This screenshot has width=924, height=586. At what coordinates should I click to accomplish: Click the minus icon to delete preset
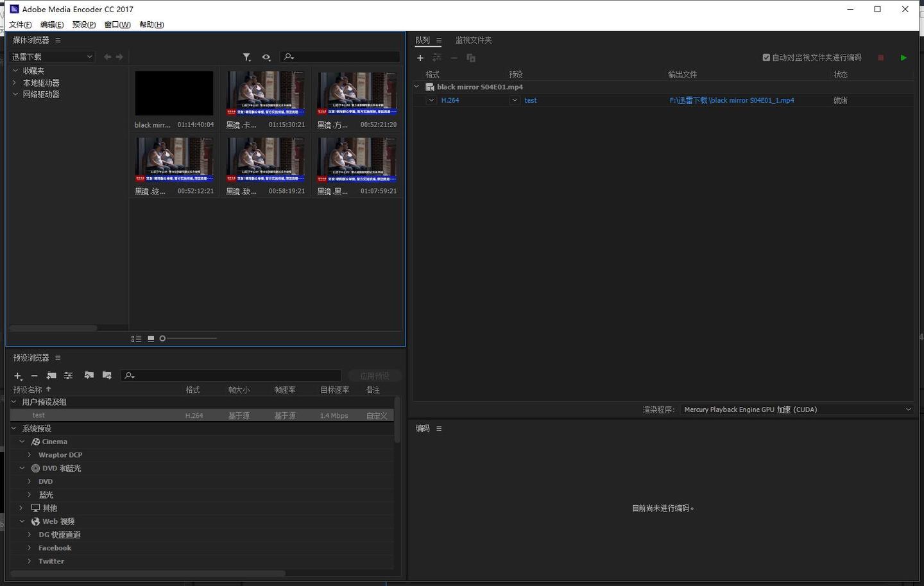tap(35, 375)
